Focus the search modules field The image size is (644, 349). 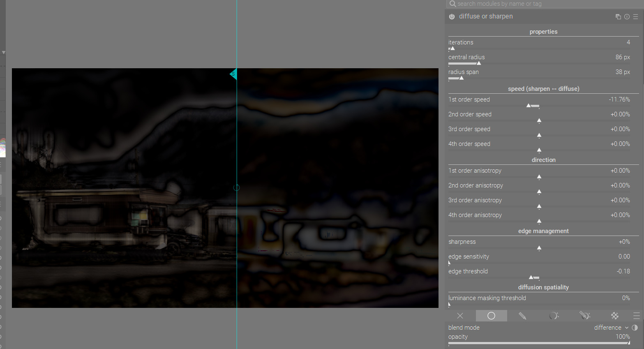pos(545,4)
